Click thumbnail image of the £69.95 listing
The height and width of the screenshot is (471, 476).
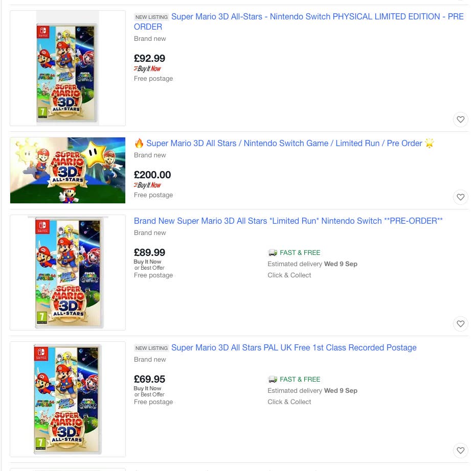pos(67,399)
